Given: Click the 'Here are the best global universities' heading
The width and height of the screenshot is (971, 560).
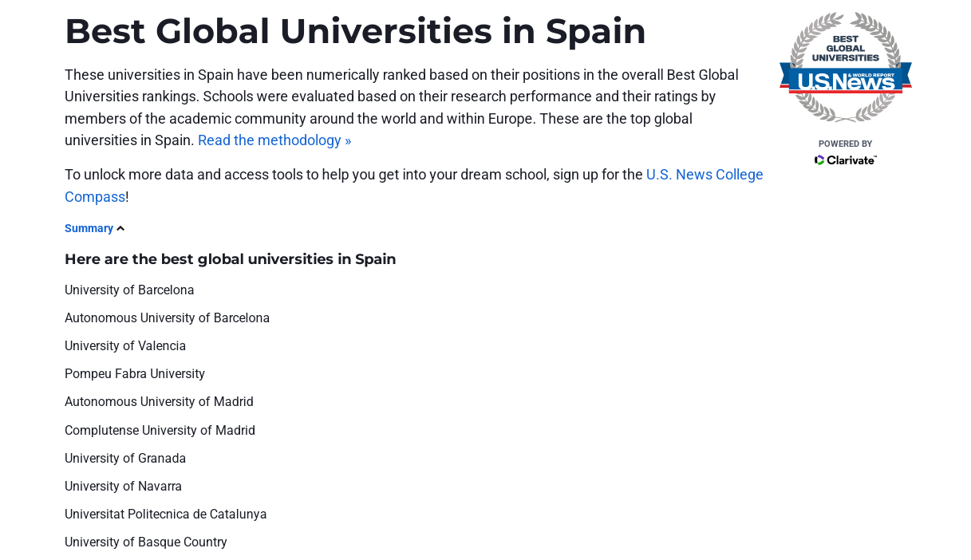Looking at the screenshot, I should tap(230, 259).
